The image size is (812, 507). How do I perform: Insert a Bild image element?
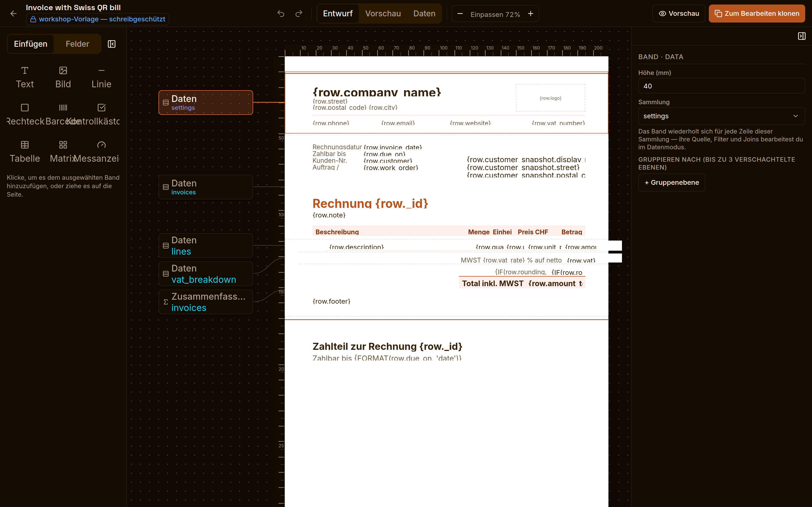pos(63,77)
